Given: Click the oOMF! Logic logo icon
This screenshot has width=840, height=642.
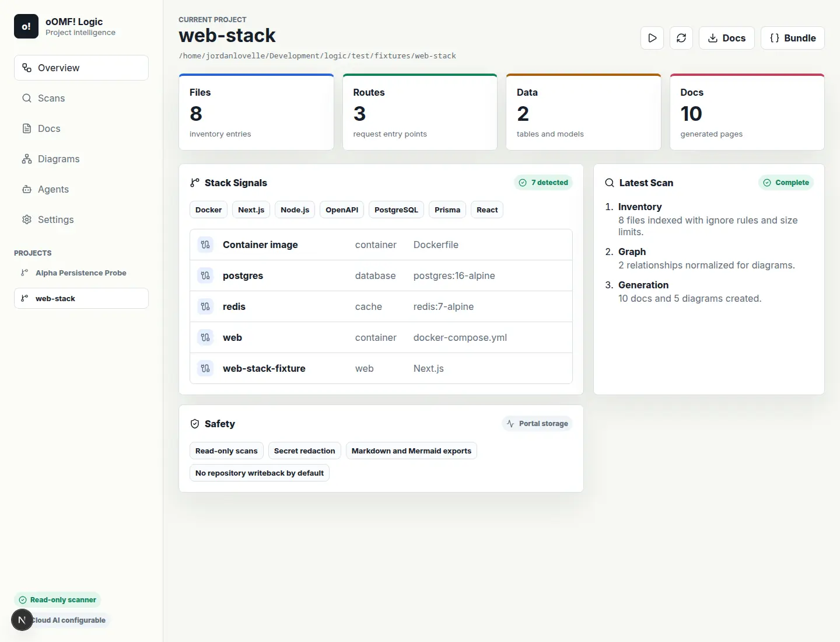Looking at the screenshot, I should click(x=26, y=26).
